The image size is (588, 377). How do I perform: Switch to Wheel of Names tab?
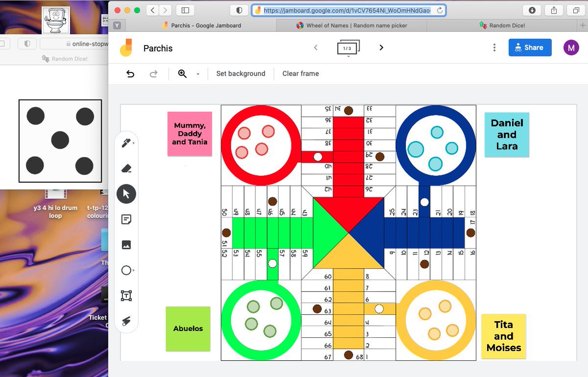[351, 25]
